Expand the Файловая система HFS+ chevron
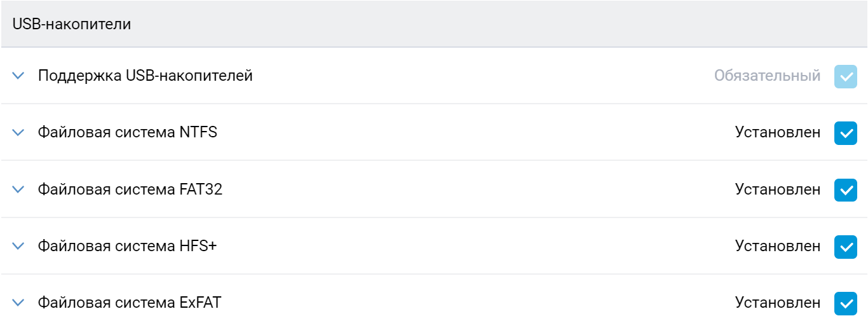Viewport: 868px width, 330px height. 18,246
